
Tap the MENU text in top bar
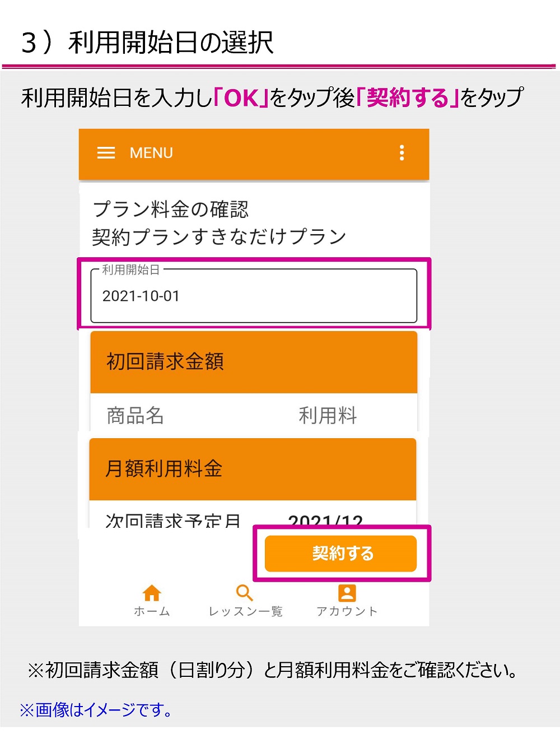pos(150,153)
